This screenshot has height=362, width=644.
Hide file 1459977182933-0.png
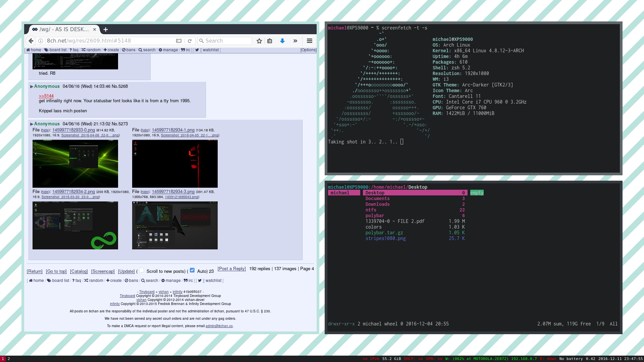pos(45,130)
